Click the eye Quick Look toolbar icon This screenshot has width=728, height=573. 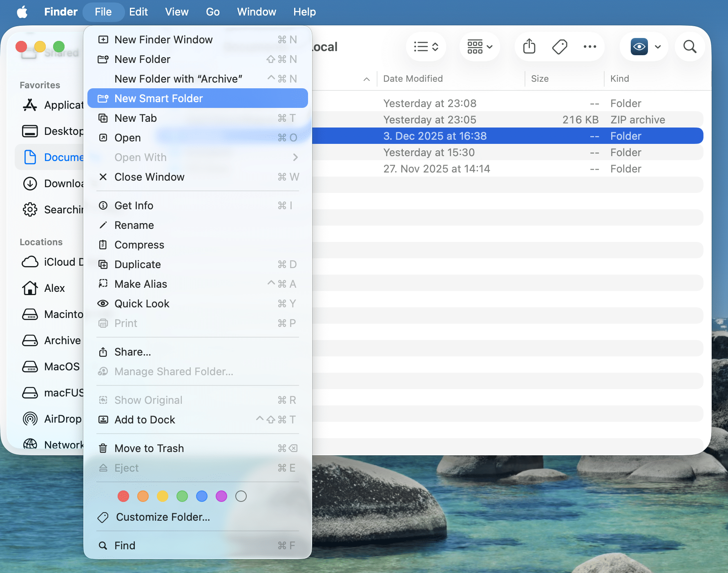[639, 47]
